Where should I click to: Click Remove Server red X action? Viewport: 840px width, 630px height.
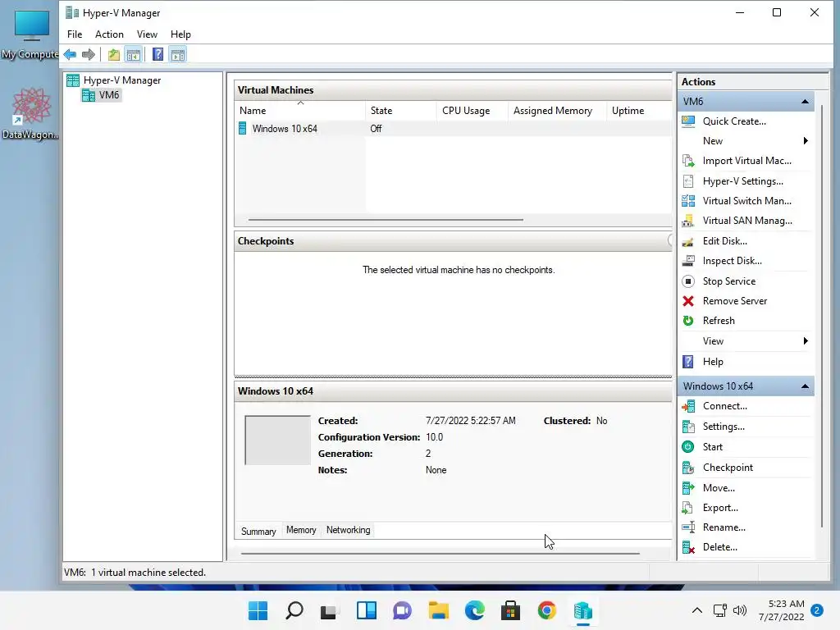point(734,301)
